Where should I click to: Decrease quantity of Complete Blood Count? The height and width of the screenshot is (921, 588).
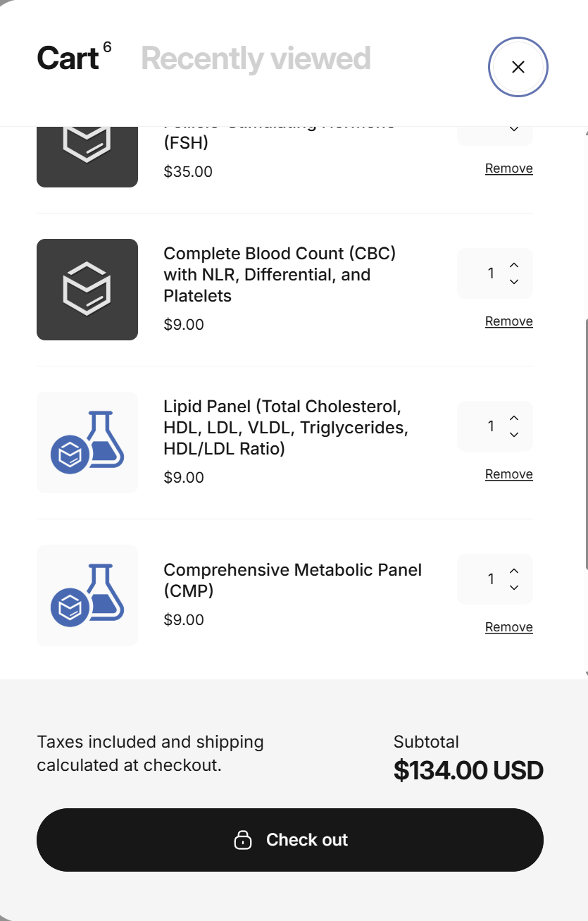514,282
